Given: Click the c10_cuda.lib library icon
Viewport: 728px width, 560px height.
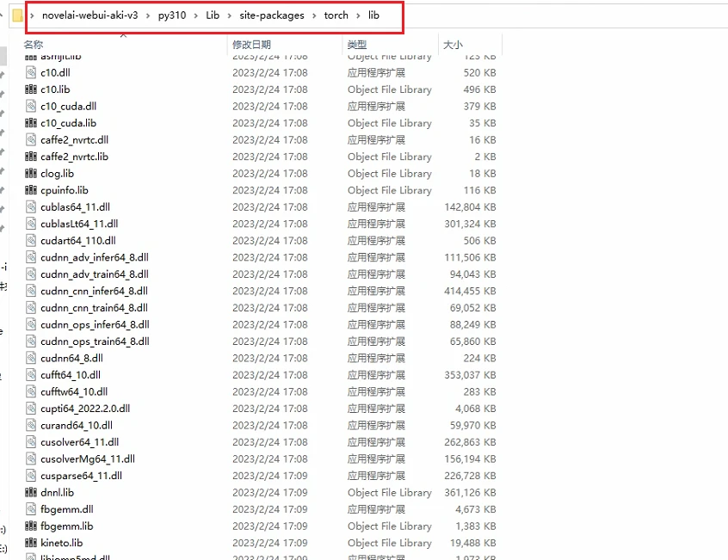Looking at the screenshot, I should pyautogui.click(x=31, y=123).
